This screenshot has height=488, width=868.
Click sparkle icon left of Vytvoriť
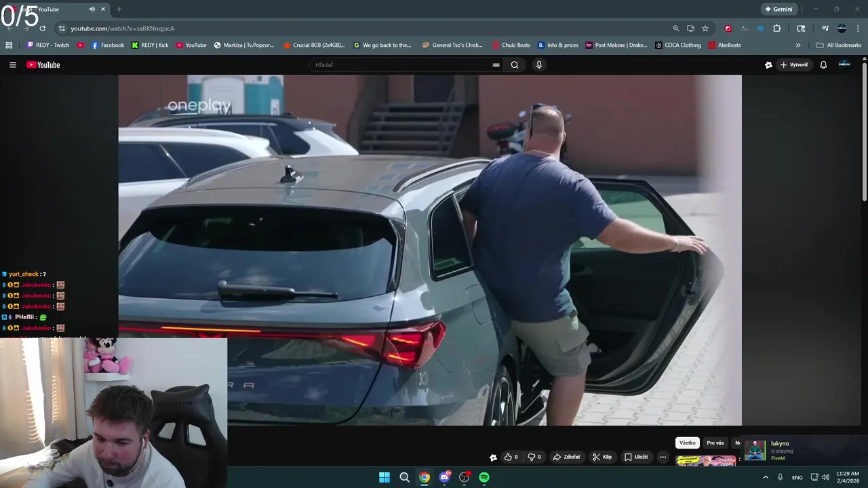[768, 65]
